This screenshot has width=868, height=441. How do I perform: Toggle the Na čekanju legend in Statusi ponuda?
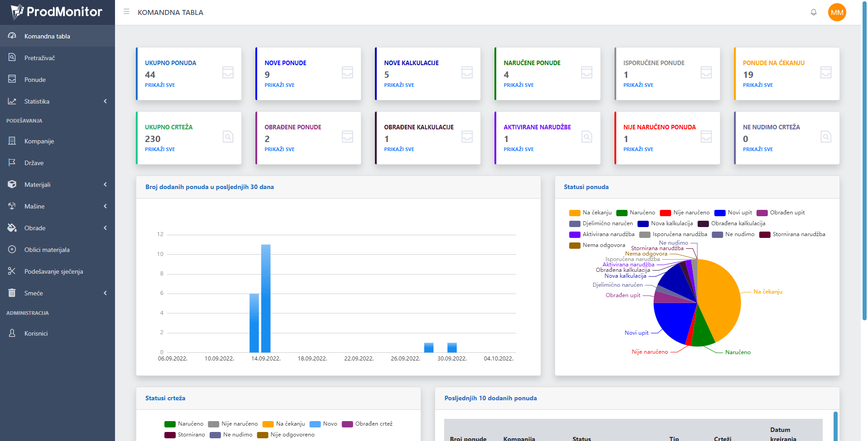[x=590, y=213]
